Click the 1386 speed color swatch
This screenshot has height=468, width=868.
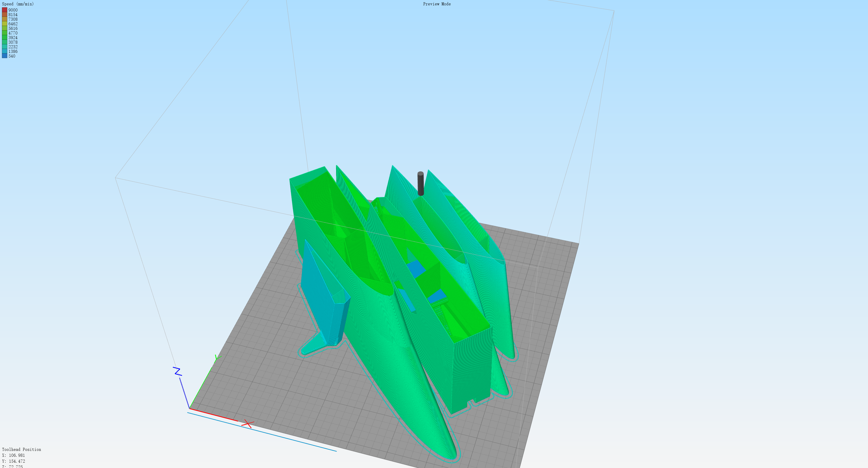click(4, 52)
